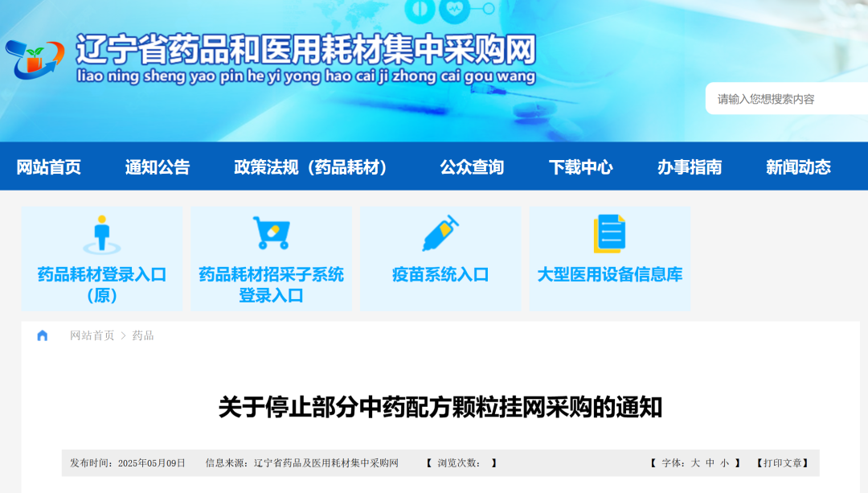Open 通知公告 menu item
This screenshot has width=868, height=493.
[158, 166]
